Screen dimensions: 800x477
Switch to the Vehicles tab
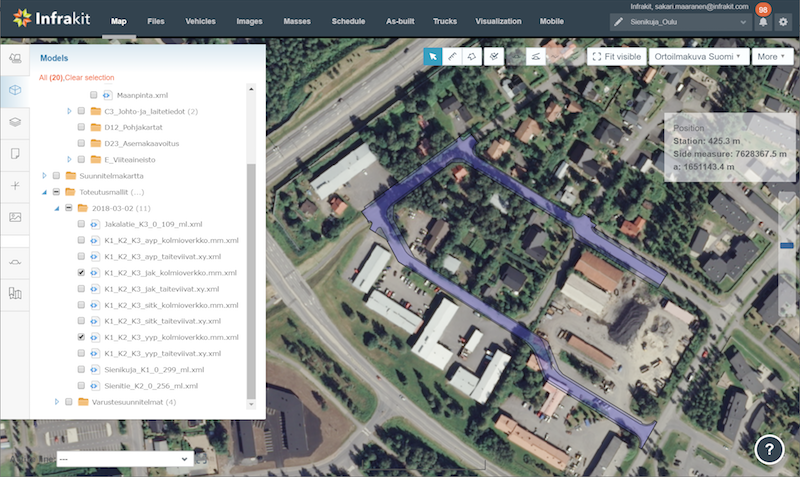200,20
